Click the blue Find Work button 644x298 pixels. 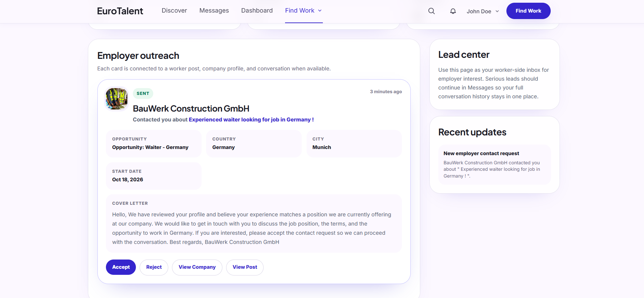[528, 11]
